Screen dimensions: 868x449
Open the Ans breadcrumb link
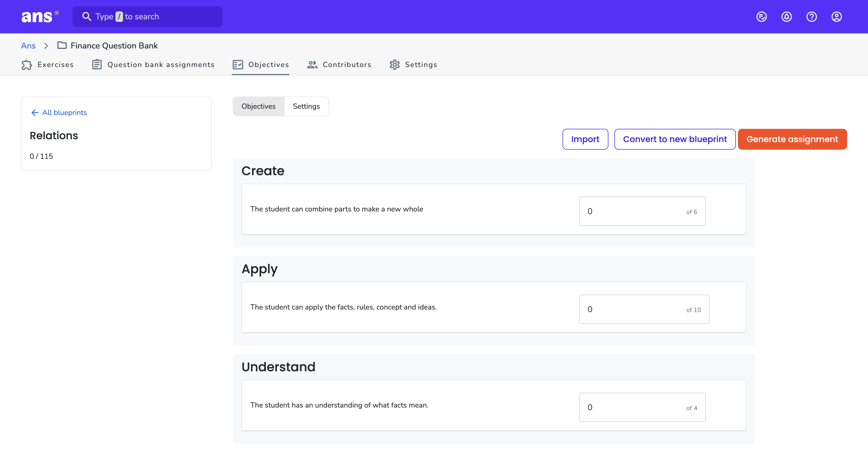coord(28,46)
